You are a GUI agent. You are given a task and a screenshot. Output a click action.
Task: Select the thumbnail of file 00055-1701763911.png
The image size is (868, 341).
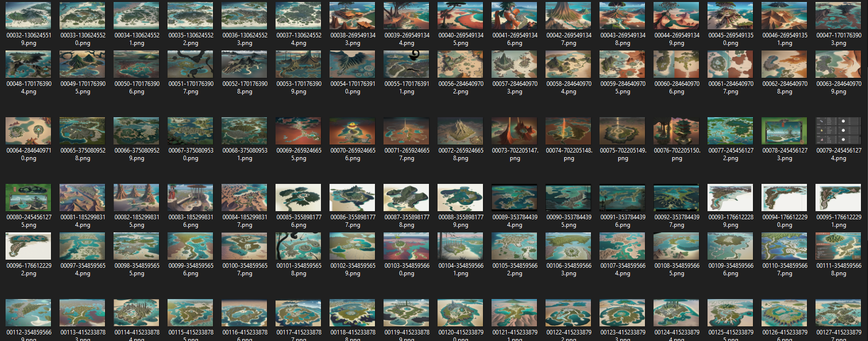pyautogui.click(x=406, y=64)
